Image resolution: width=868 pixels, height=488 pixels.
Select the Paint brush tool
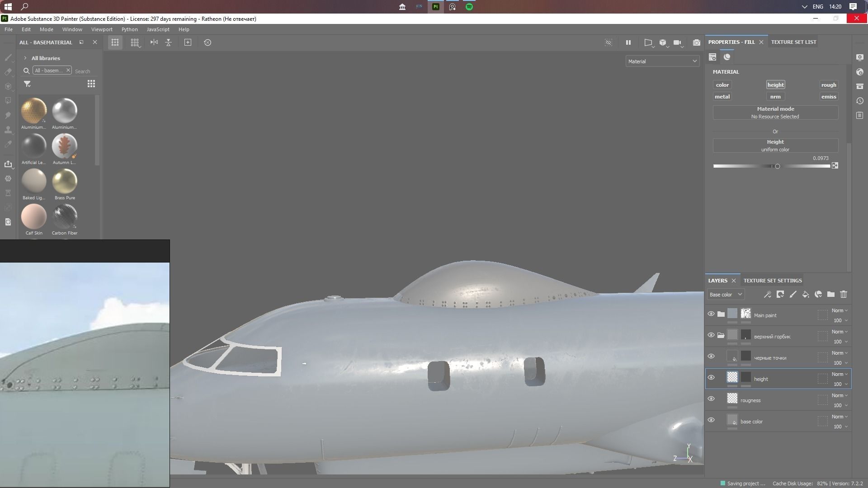(8, 57)
